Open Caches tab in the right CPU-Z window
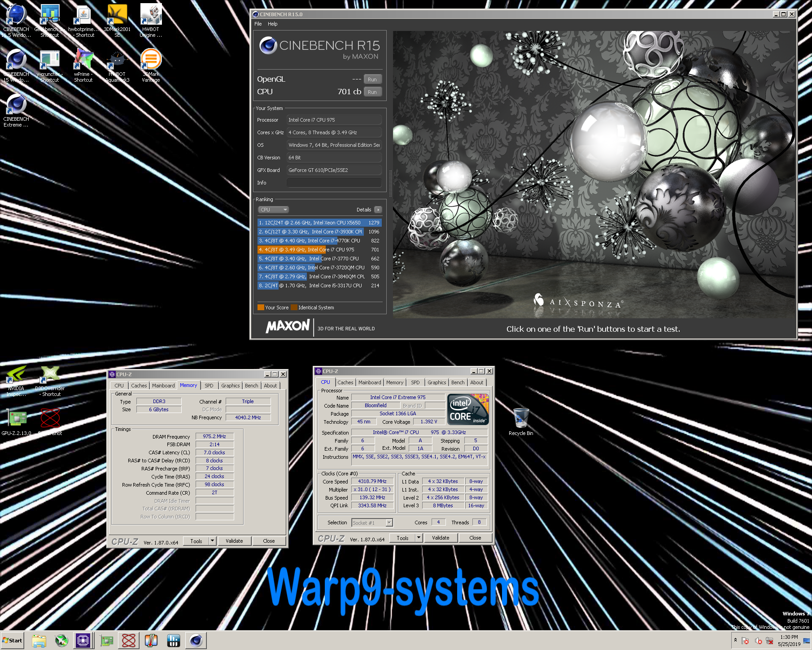This screenshot has height=650, width=812. pyautogui.click(x=345, y=382)
